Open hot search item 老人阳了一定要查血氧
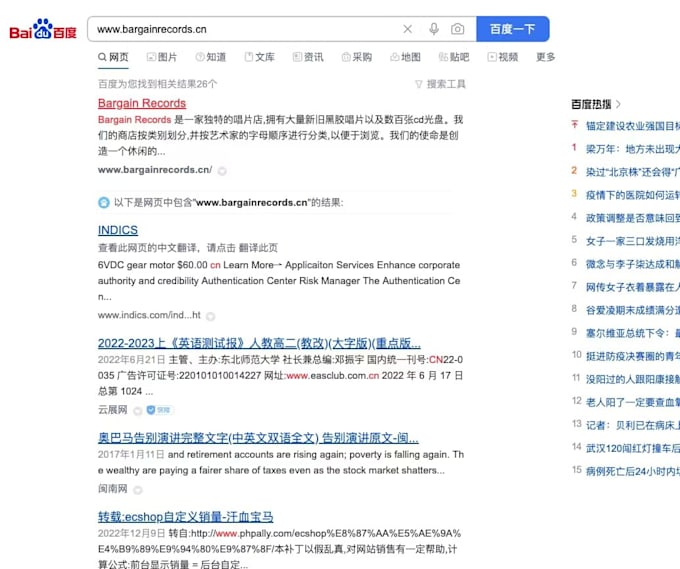680x569 pixels. 633,402
